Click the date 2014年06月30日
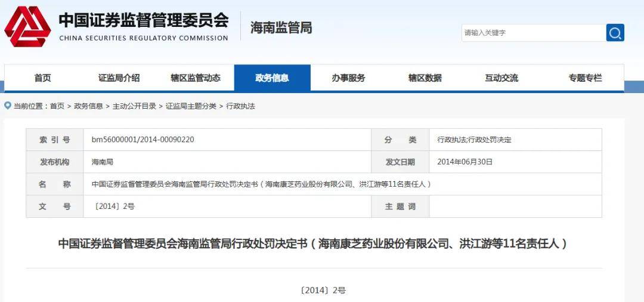Viewport: 644px width, 302px height. [x=465, y=162]
